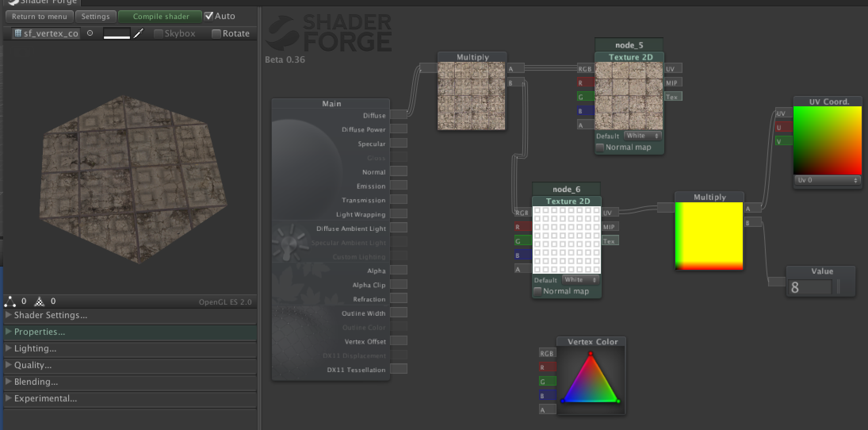Click node_5 G channel port
Image resolution: width=868 pixels, height=430 pixels.
pyautogui.click(x=585, y=96)
